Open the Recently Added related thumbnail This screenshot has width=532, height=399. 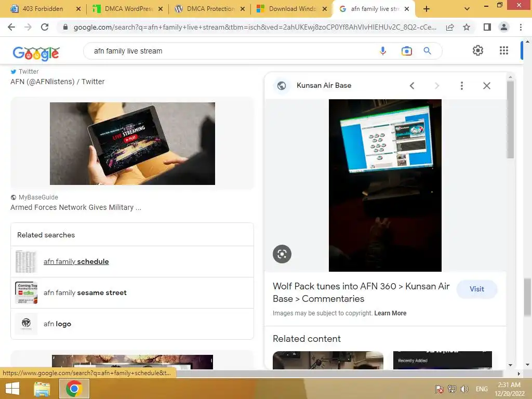(443, 361)
